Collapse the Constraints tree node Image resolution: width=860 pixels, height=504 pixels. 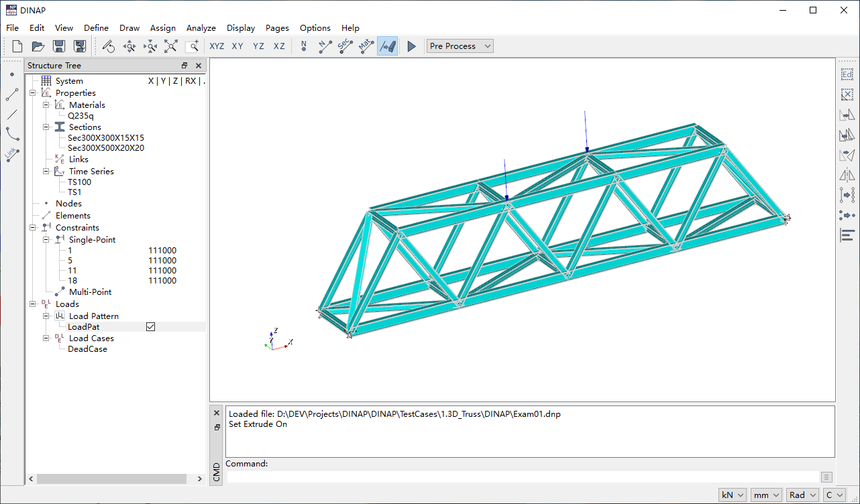[33, 228]
